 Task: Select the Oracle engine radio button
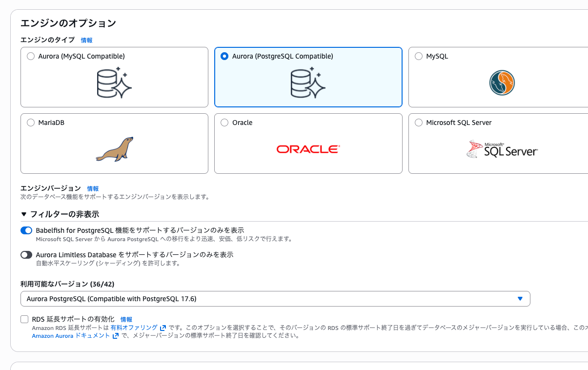(224, 123)
